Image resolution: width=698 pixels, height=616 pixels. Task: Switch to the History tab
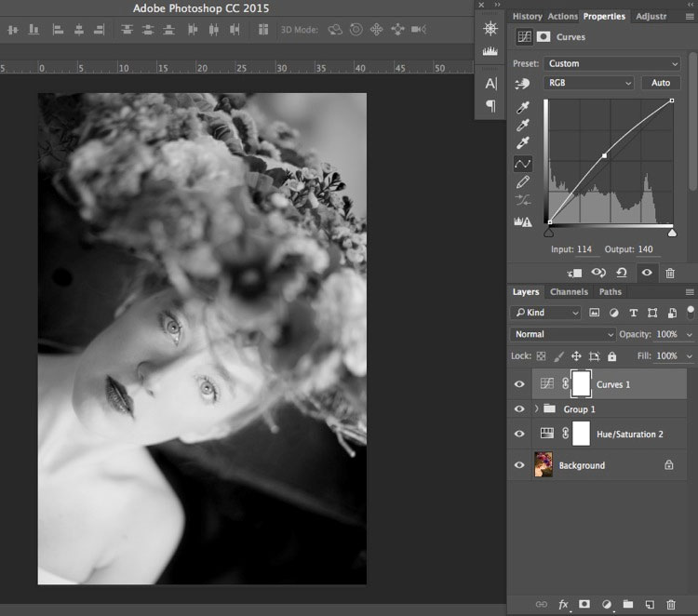coord(527,17)
